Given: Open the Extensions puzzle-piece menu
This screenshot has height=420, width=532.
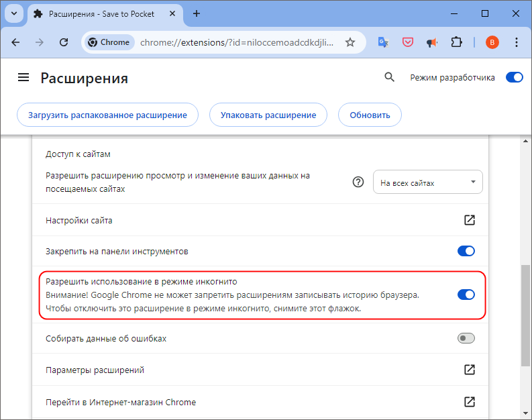Looking at the screenshot, I should coord(456,42).
